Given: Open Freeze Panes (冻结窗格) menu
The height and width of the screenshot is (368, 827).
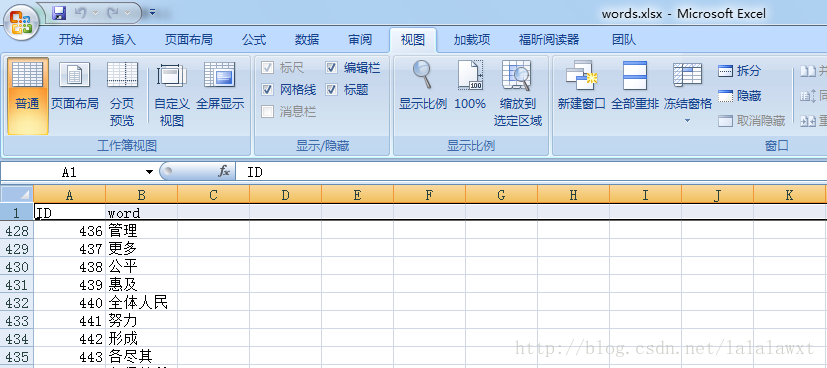Looking at the screenshot, I should pos(688,93).
